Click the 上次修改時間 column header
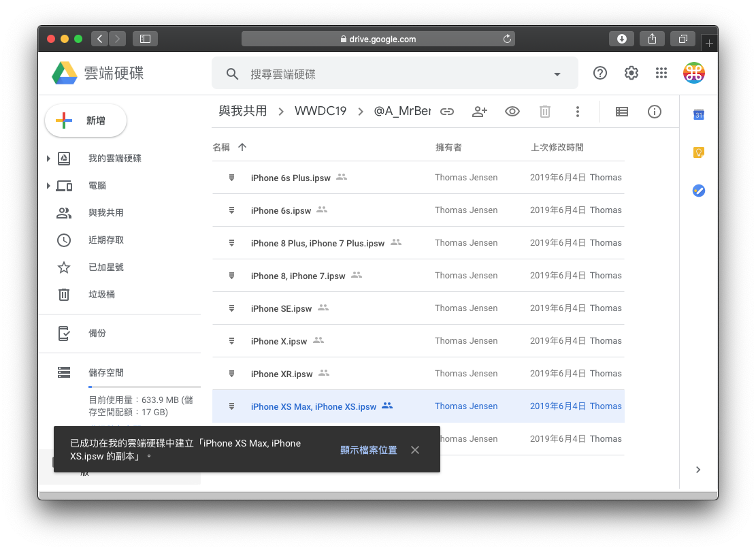The image size is (756, 550). [557, 147]
